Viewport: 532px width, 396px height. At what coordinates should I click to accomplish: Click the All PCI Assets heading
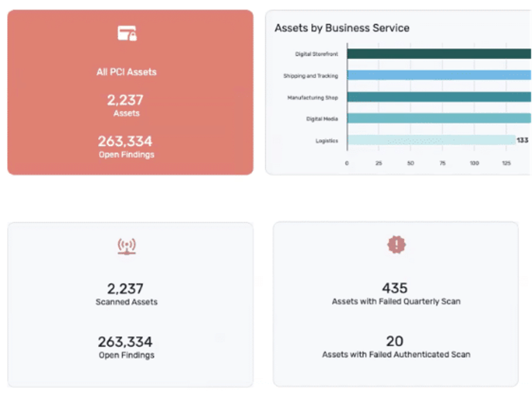[x=127, y=72]
